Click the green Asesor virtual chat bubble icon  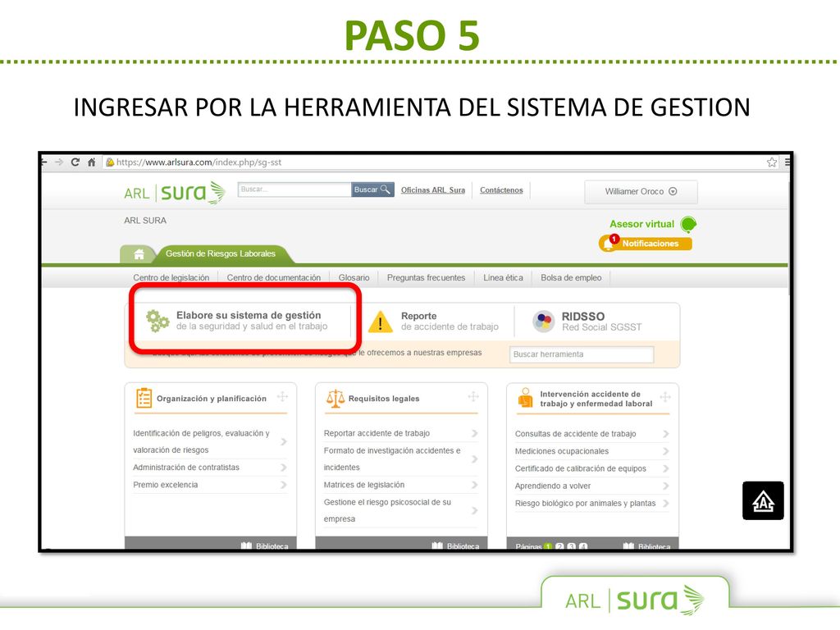tap(688, 225)
